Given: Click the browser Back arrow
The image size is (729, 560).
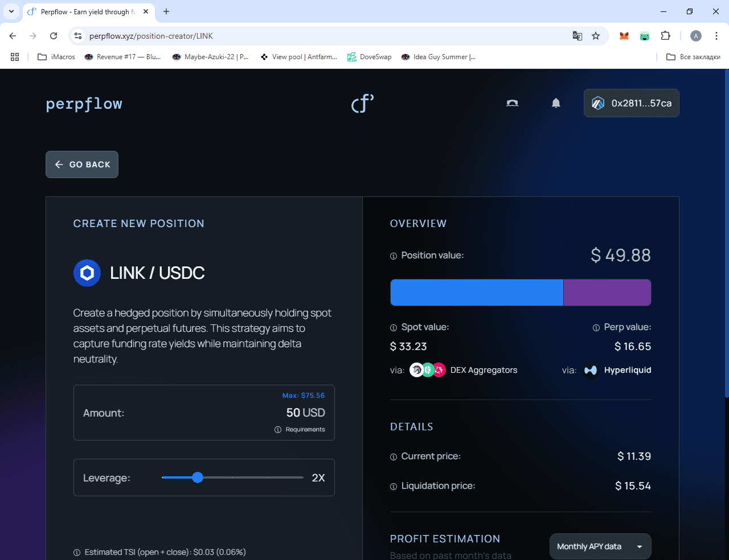Looking at the screenshot, I should tap(13, 36).
